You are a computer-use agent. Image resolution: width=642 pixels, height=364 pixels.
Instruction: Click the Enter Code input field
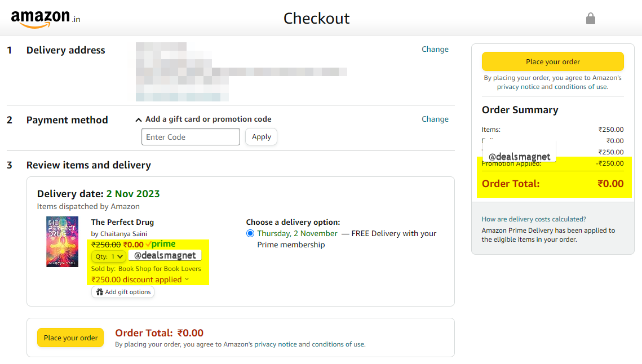tap(191, 137)
